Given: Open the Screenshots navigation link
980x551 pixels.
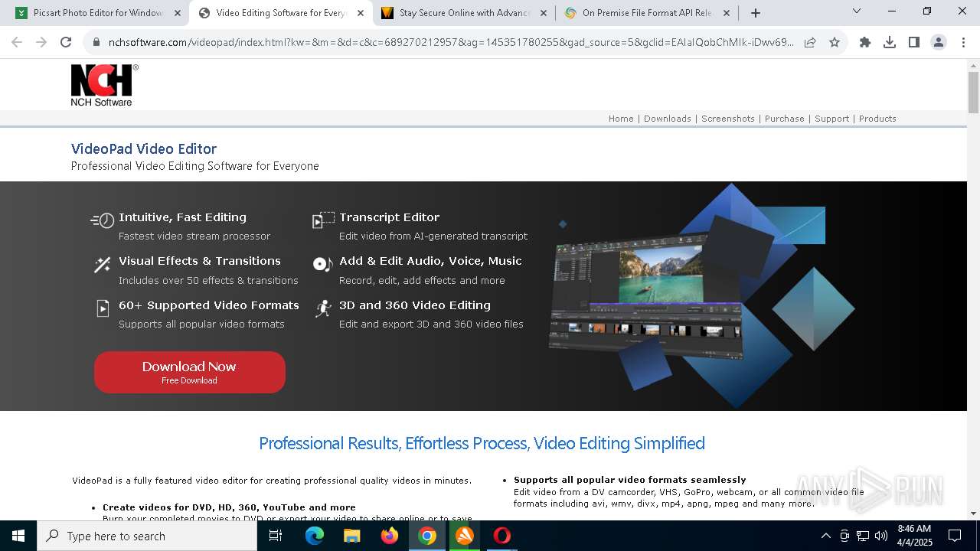Looking at the screenshot, I should coord(728,119).
